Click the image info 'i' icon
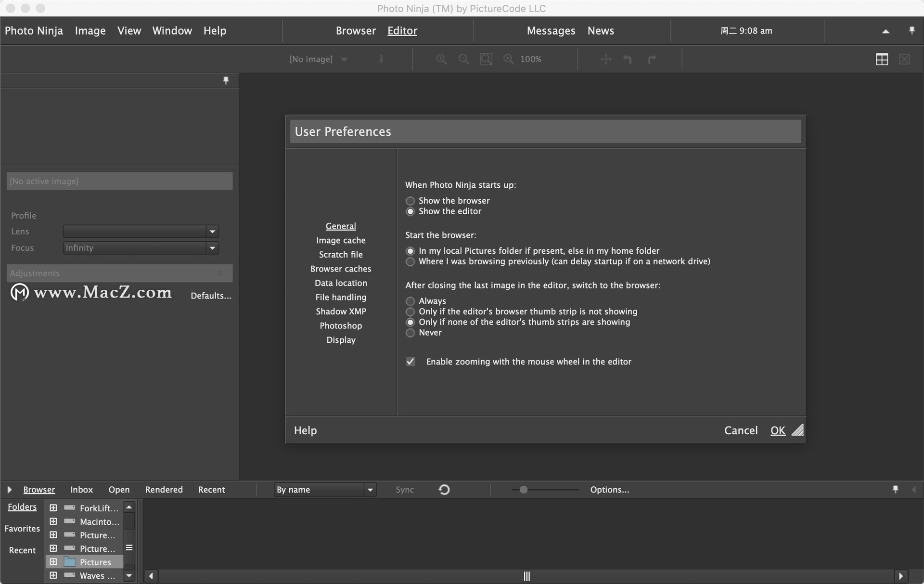 coord(381,59)
